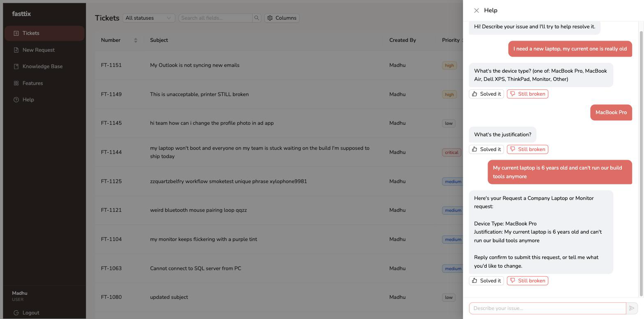Open the Help sidebar item
Image resolution: width=644 pixels, height=319 pixels.
tap(44, 100)
